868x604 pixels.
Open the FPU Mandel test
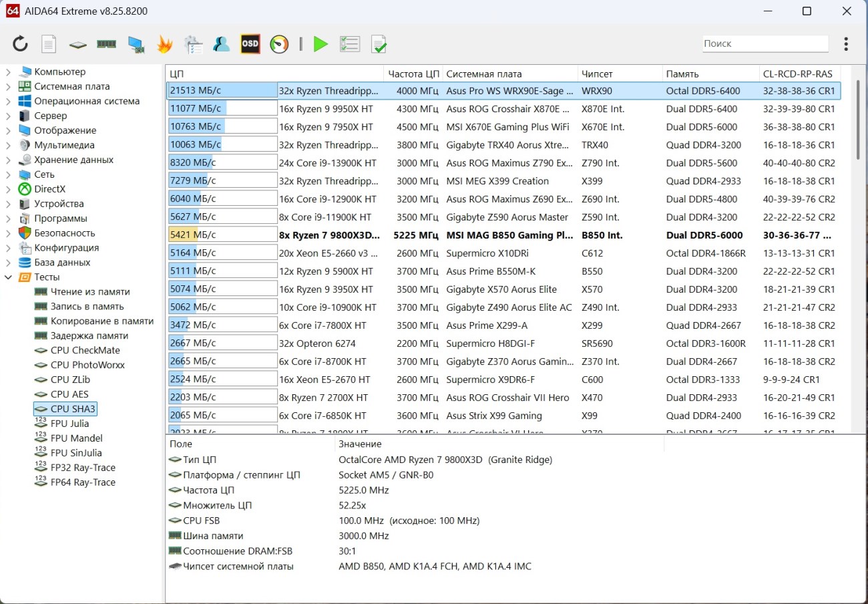point(76,438)
